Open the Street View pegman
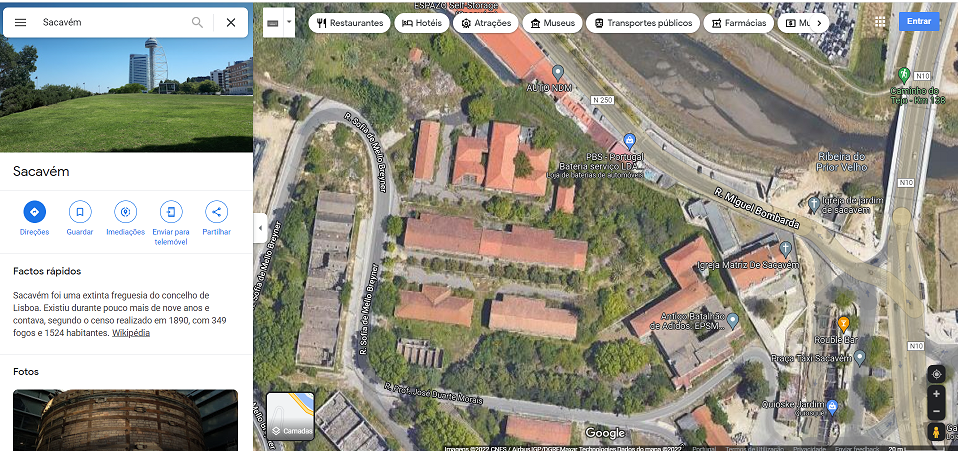 tap(936, 432)
